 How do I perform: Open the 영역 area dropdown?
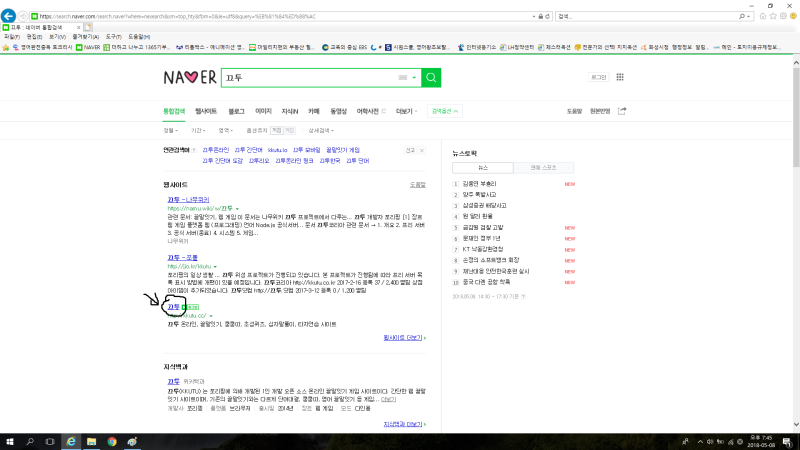pyautogui.click(x=226, y=131)
